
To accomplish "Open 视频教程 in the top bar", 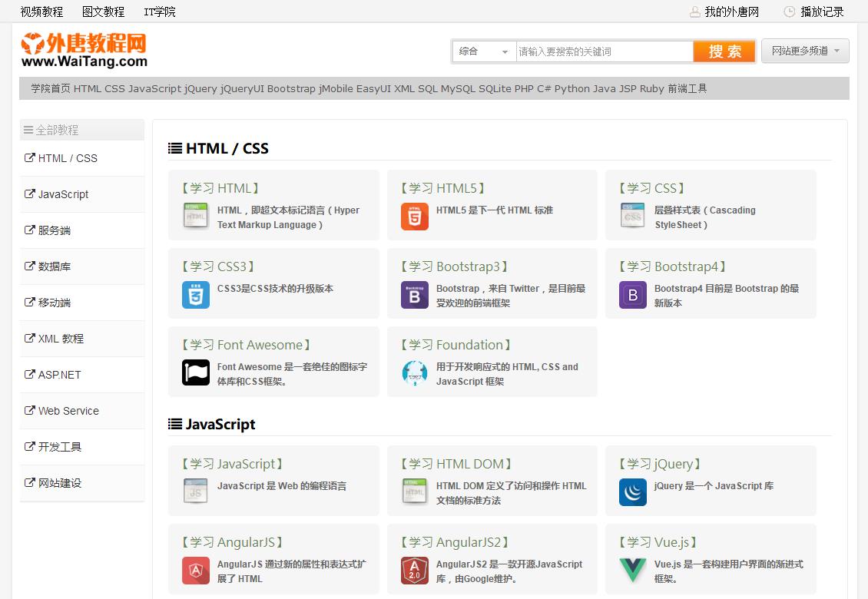I will tap(41, 12).
